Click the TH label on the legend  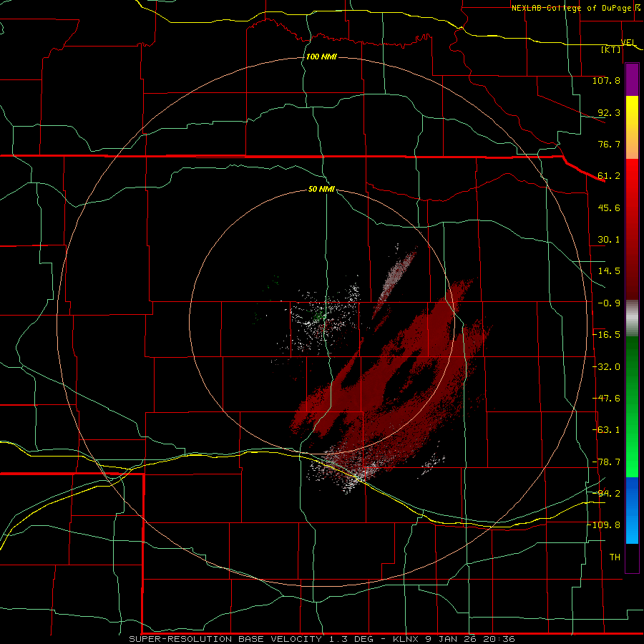tap(615, 557)
